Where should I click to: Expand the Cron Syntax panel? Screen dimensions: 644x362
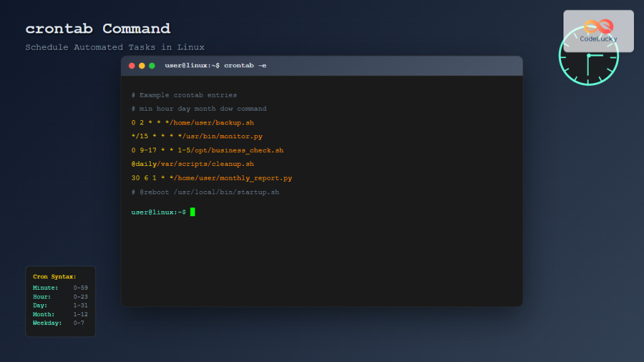[x=60, y=300]
